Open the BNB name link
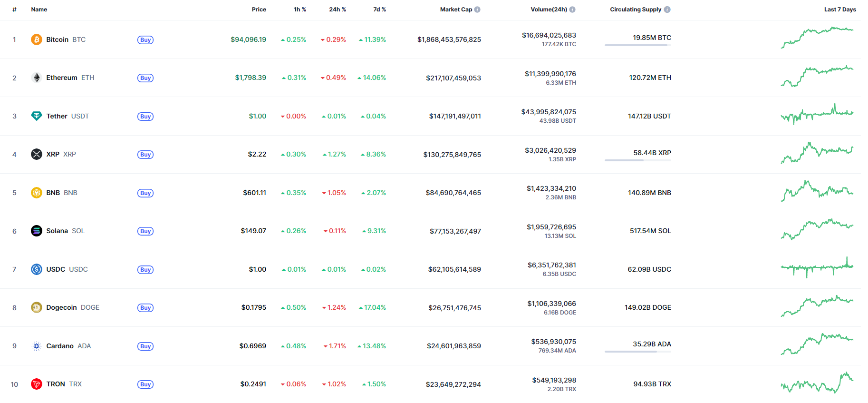The height and width of the screenshot is (403, 868). click(62, 193)
